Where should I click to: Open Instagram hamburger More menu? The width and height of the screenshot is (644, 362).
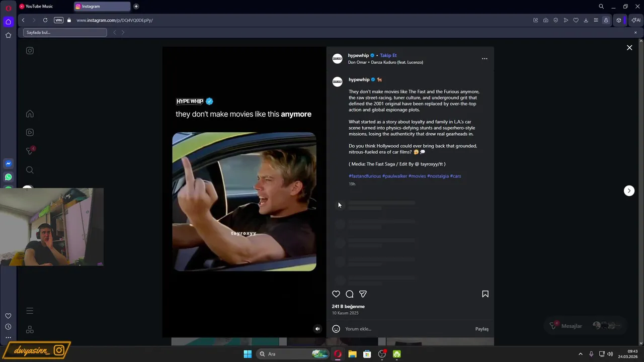30,311
